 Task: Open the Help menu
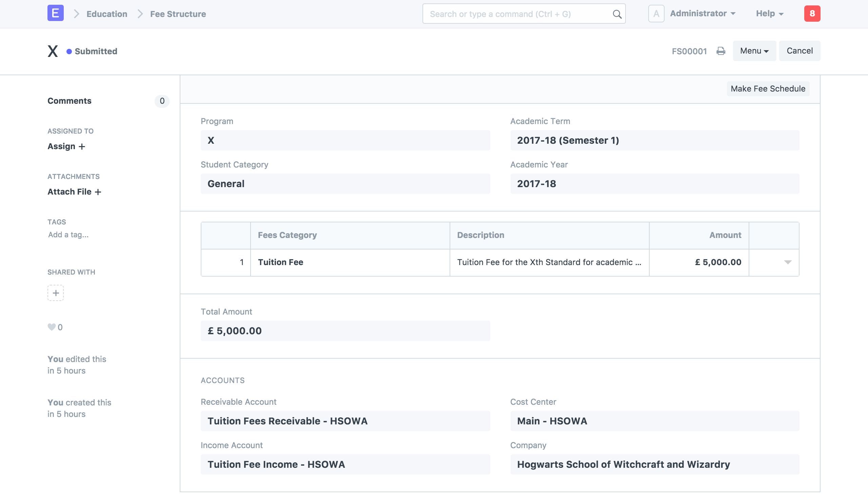click(769, 14)
